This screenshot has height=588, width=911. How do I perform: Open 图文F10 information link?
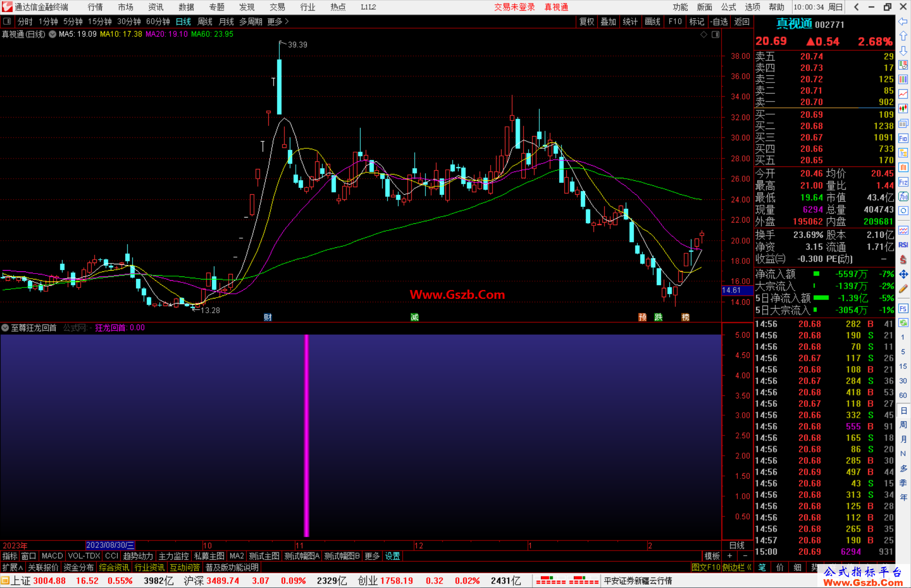[x=706, y=567]
